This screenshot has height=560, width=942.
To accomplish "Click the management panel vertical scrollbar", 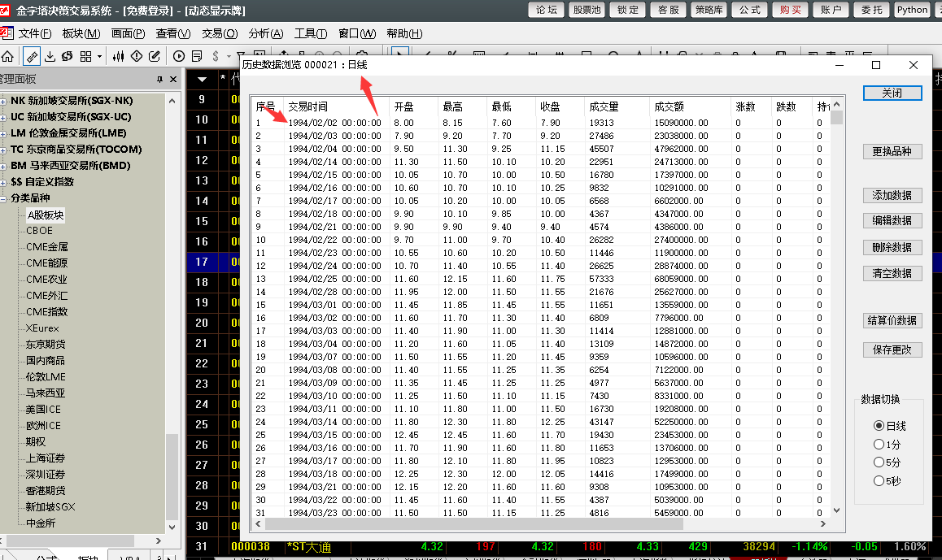I will (x=172, y=475).
